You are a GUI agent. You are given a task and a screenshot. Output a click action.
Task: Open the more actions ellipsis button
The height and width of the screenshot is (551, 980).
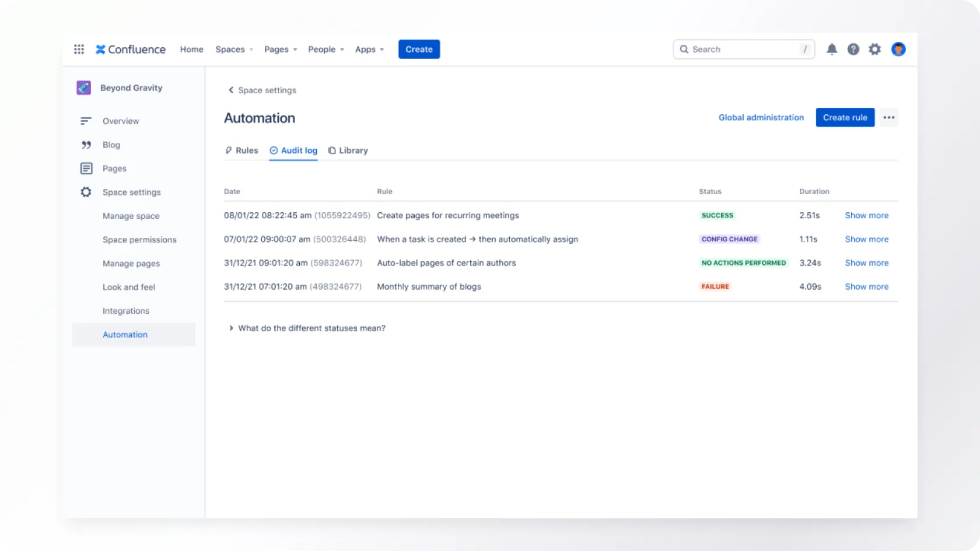tap(888, 118)
